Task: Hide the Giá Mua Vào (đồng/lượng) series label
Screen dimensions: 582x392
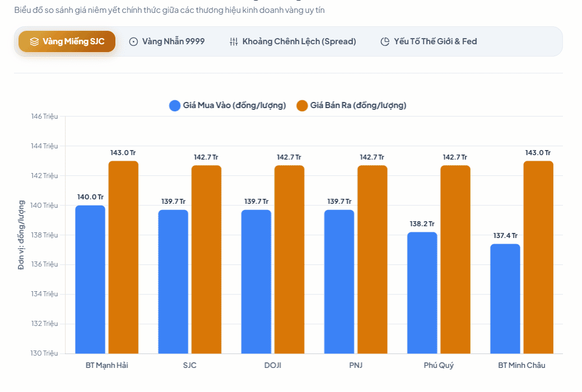Action: point(234,105)
